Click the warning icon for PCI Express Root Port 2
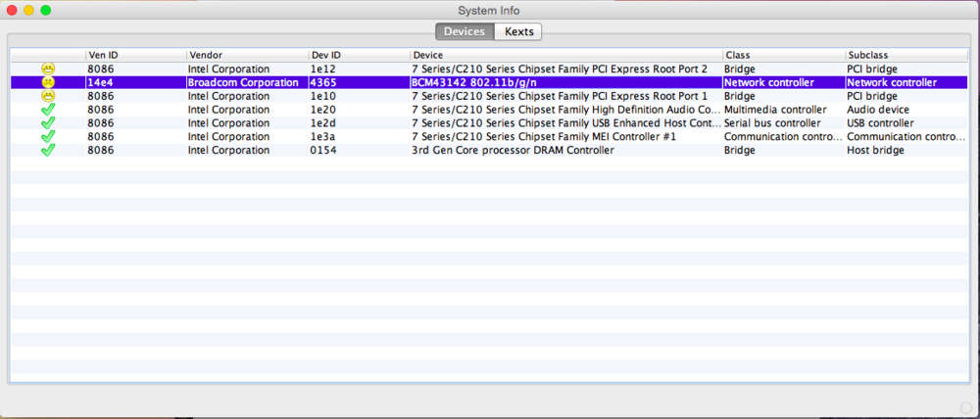The width and height of the screenshot is (980, 419). (48, 70)
